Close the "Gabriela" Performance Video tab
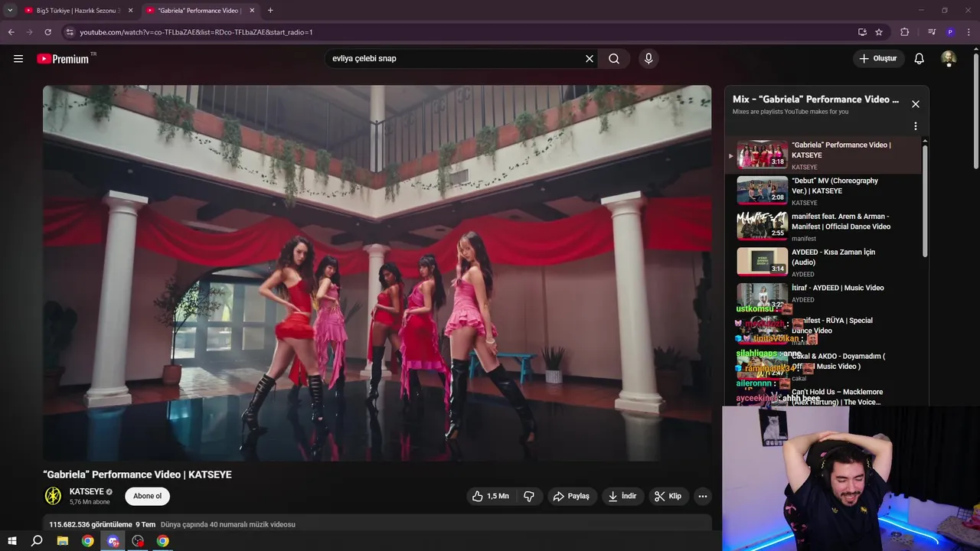The image size is (980, 551). [252, 11]
